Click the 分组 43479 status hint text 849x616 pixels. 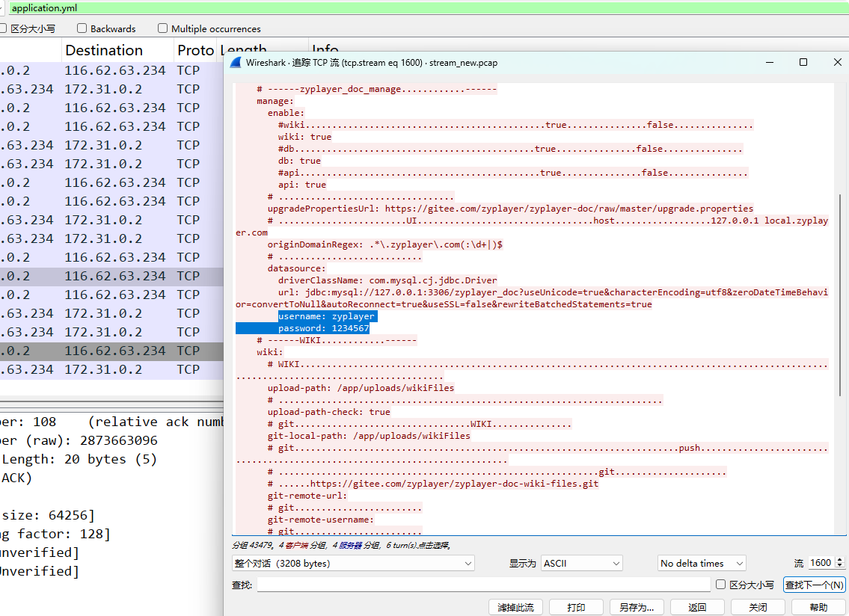[x=341, y=545]
